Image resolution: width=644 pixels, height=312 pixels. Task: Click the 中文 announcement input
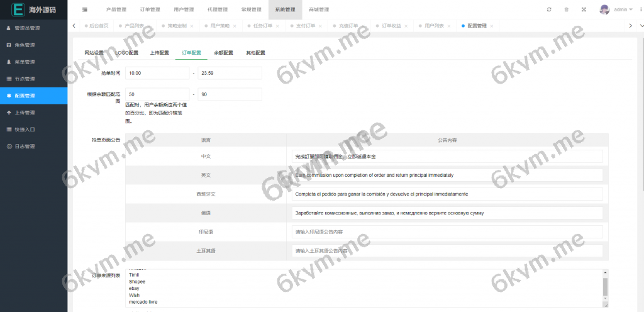[x=447, y=157]
